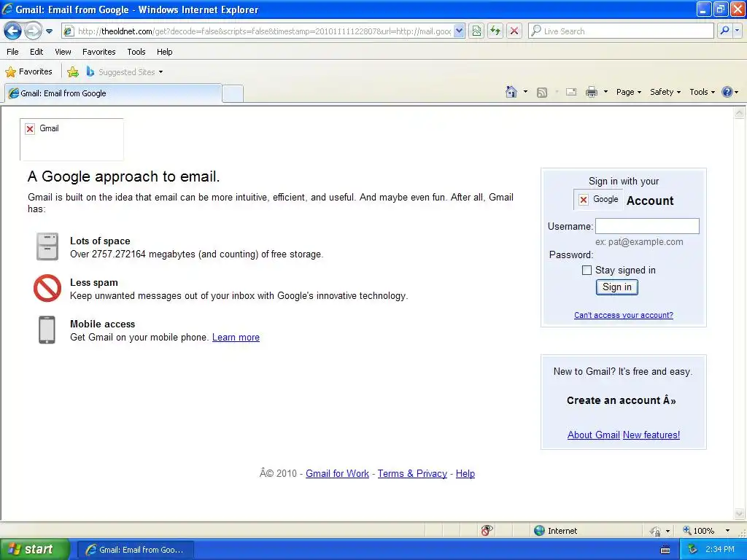Open the Can't access your account link
The width and height of the screenshot is (747, 560).
624,315
